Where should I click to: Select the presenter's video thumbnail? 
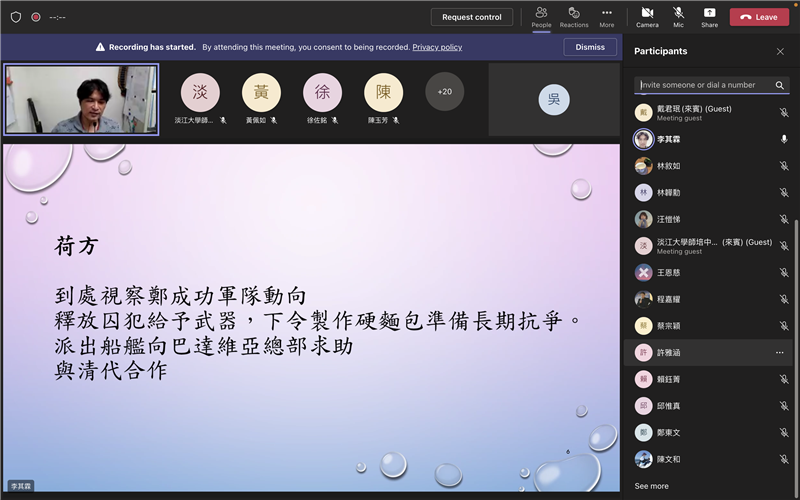point(81,99)
